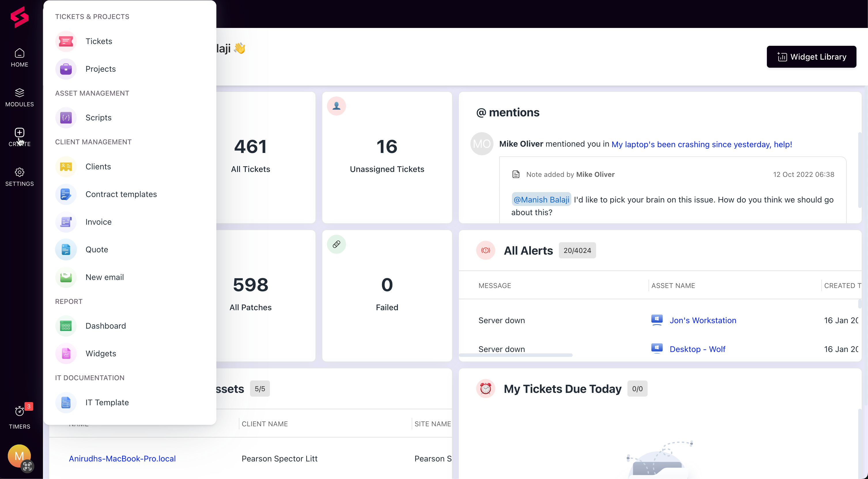Click the IT Template icon

66,402
